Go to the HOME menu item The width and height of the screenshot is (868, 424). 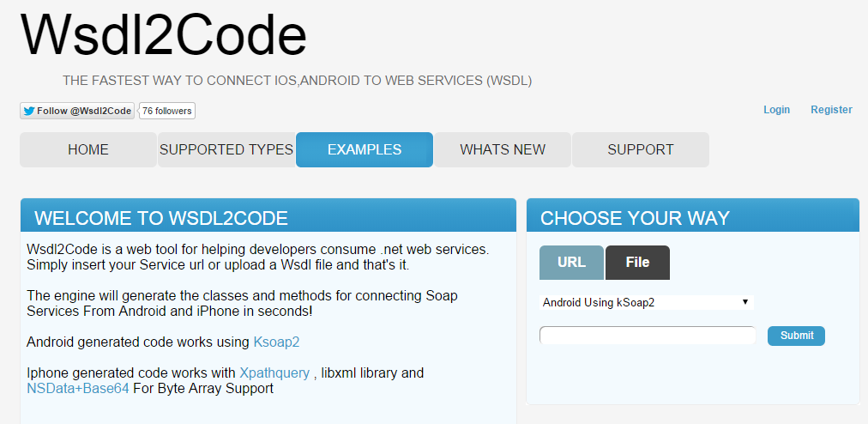click(88, 149)
